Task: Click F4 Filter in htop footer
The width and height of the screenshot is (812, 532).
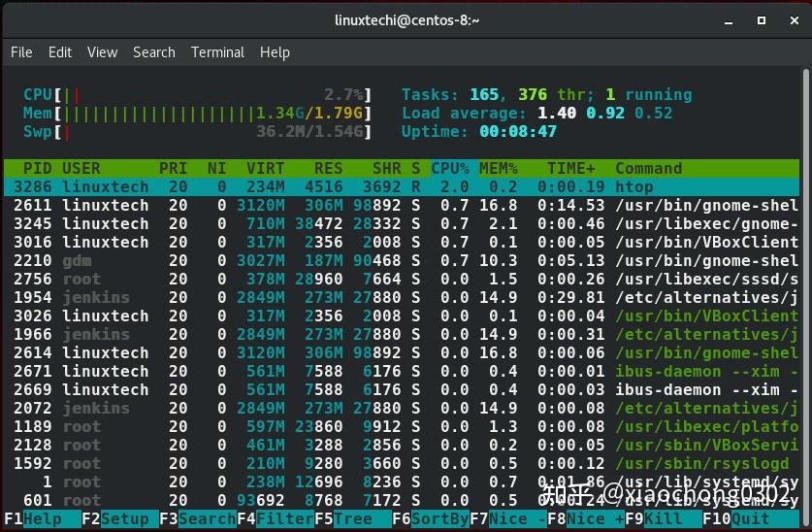Action: [276, 518]
